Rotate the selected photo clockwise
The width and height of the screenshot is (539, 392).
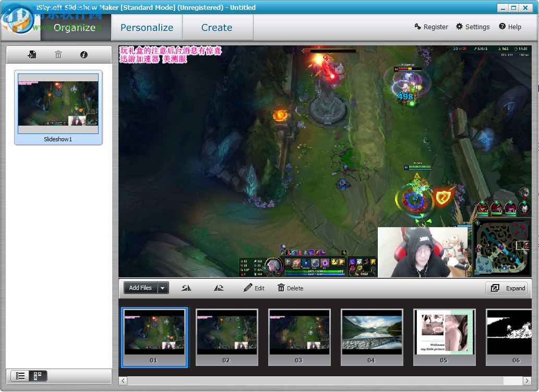(x=219, y=287)
